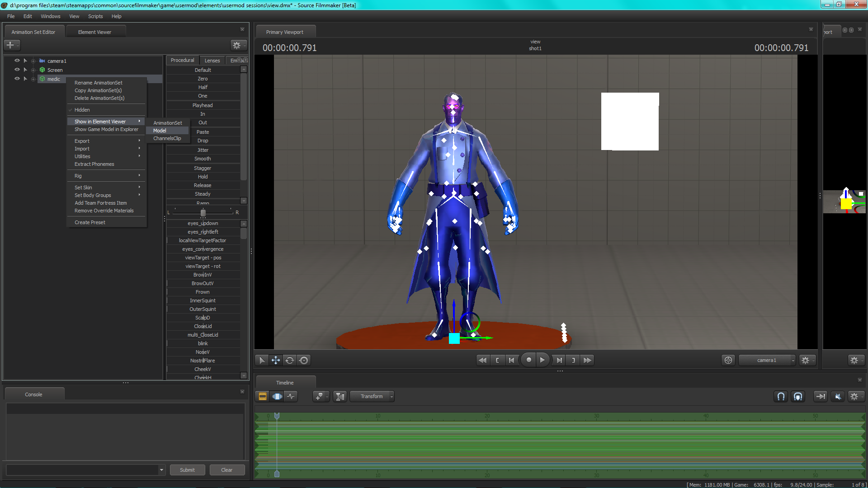Jump to the first frame
The height and width of the screenshot is (488, 868).
(482, 360)
